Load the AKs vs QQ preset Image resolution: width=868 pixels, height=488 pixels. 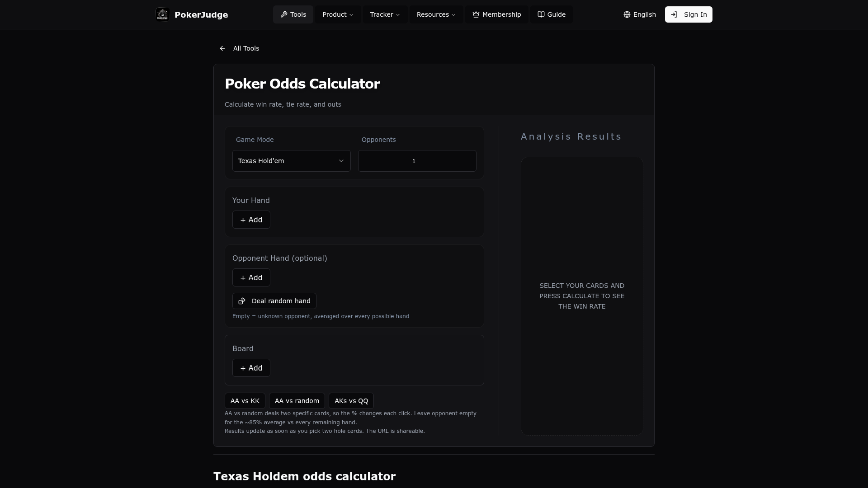351,401
